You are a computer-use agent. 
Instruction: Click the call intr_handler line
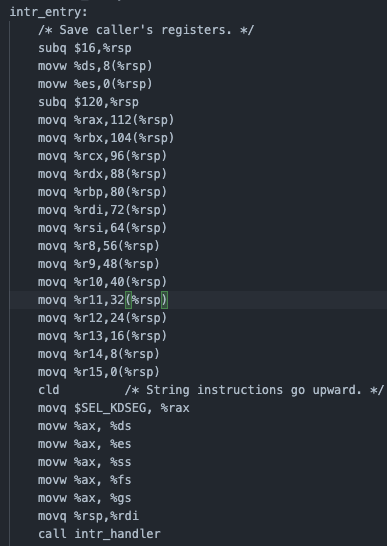(x=99, y=534)
